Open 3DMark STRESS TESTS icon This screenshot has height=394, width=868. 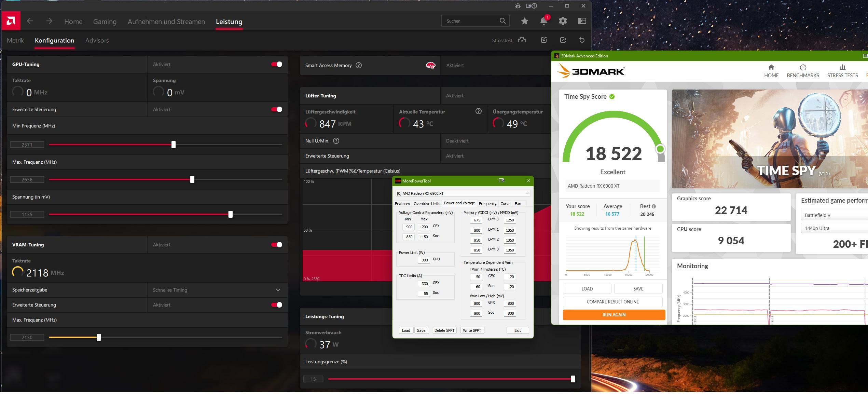click(x=842, y=67)
